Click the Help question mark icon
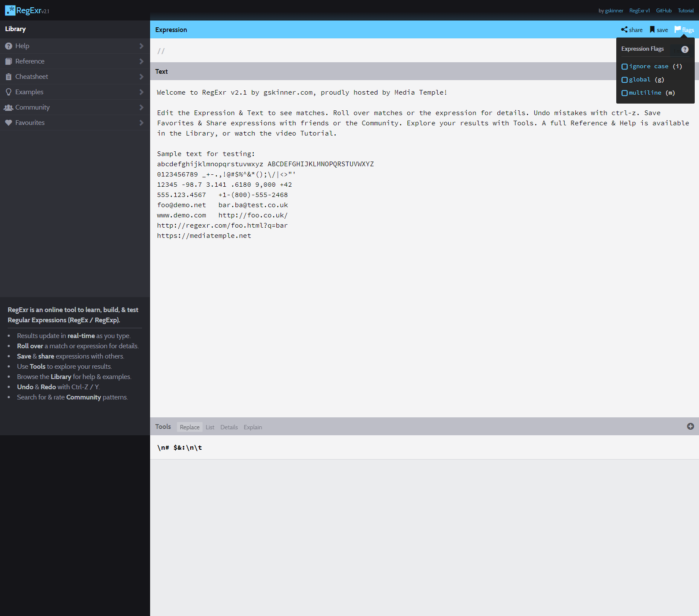The image size is (699, 616). click(9, 46)
